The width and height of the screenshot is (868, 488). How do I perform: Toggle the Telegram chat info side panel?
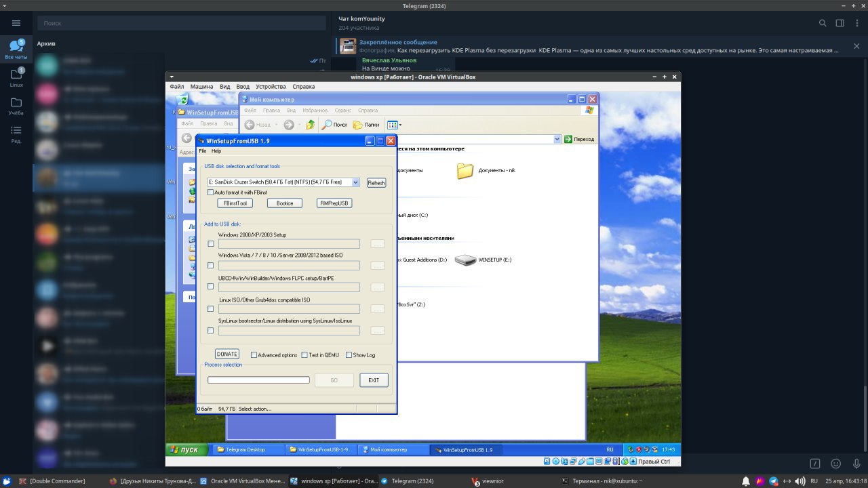(840, 23)
